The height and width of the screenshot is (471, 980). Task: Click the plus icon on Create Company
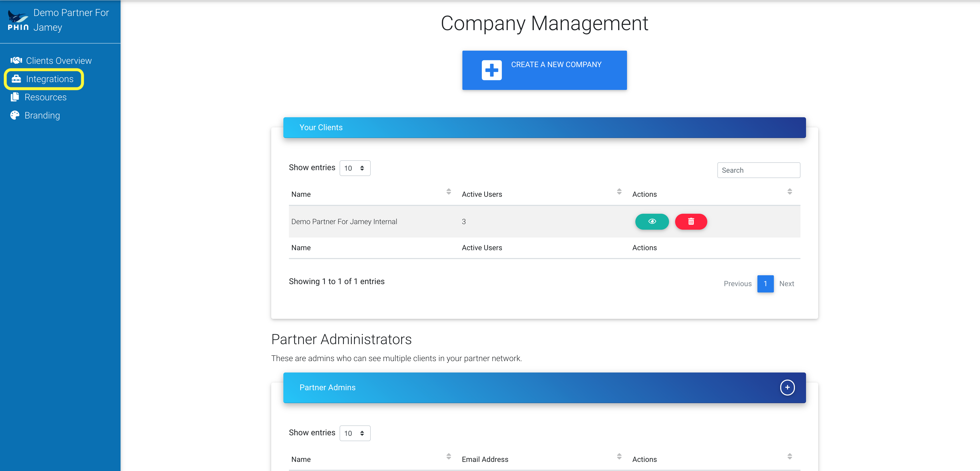pyautogui.click(x=492, y=70)
